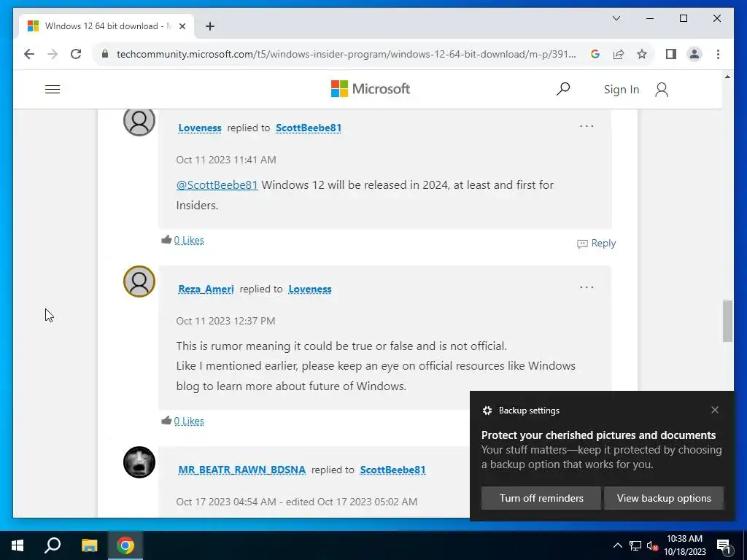The height and width of the screenshot is (560, 747).
Task: Click the Oct 11 2023 12:37 PM timestamp
Action: click(225, 321)
